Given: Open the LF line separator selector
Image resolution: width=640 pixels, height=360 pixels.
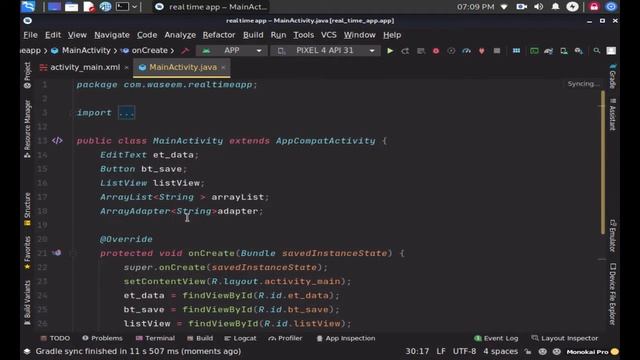Looking at the screenshot, I should pos(441,351).
